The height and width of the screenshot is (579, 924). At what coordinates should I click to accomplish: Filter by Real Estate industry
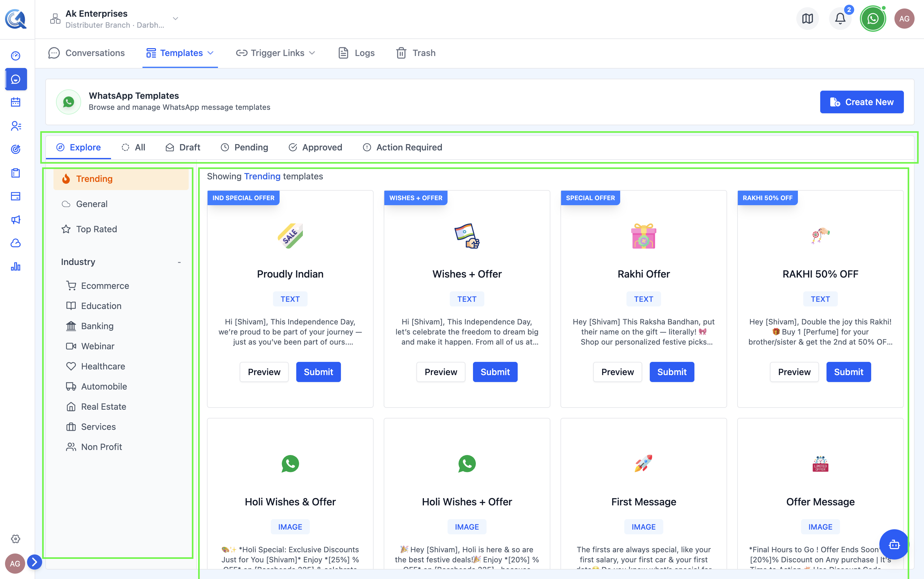coord(96,407)
